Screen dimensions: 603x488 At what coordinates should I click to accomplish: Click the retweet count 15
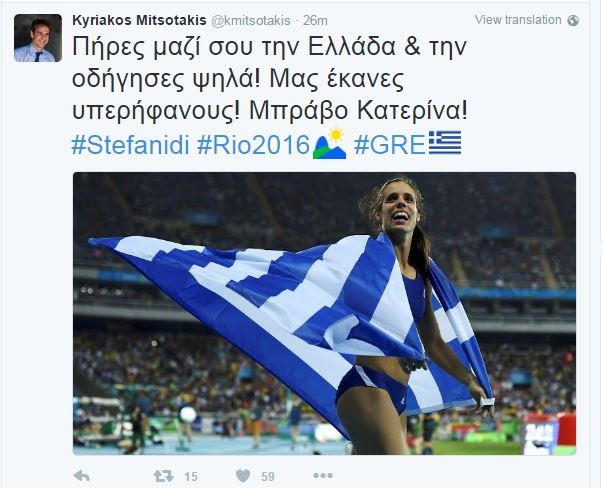tap(191, 477)
